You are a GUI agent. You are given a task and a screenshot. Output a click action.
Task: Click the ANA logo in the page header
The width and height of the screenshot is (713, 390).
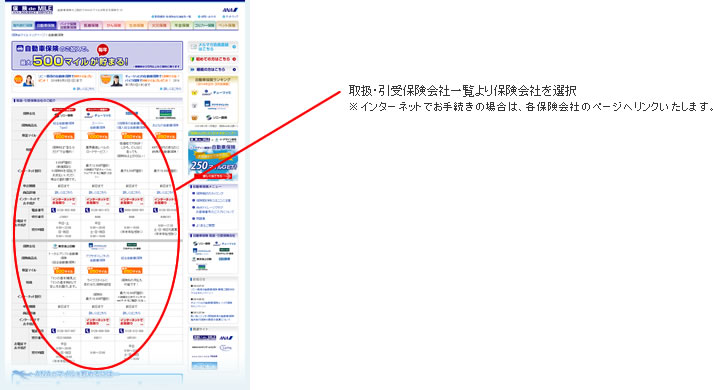click(x=230, y=10)
